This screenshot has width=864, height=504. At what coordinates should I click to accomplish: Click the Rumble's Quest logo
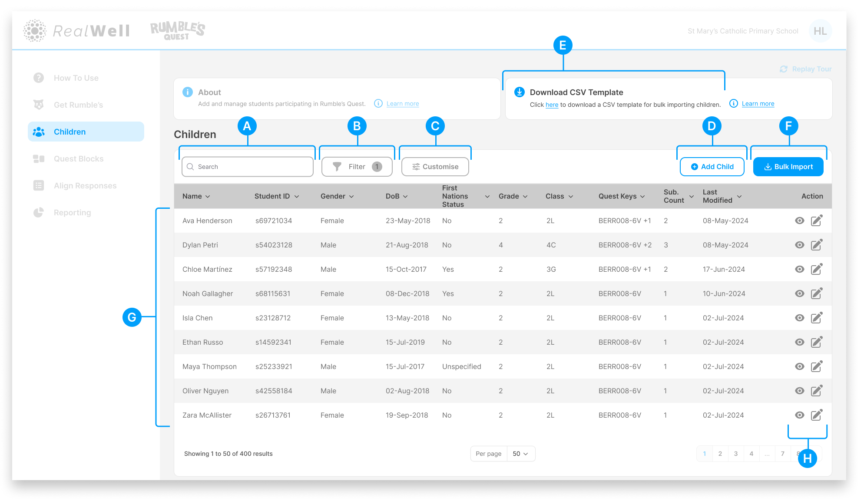(x=177, y=31)
